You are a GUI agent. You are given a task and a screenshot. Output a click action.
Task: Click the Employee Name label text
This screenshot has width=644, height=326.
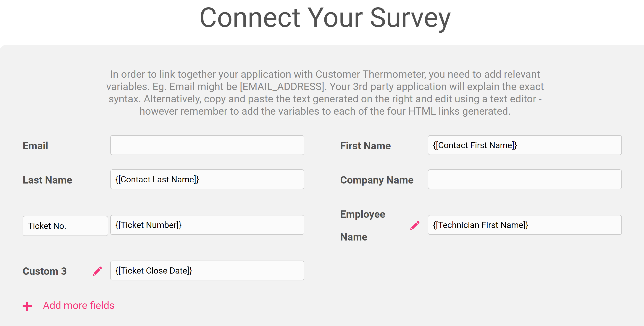363,226
